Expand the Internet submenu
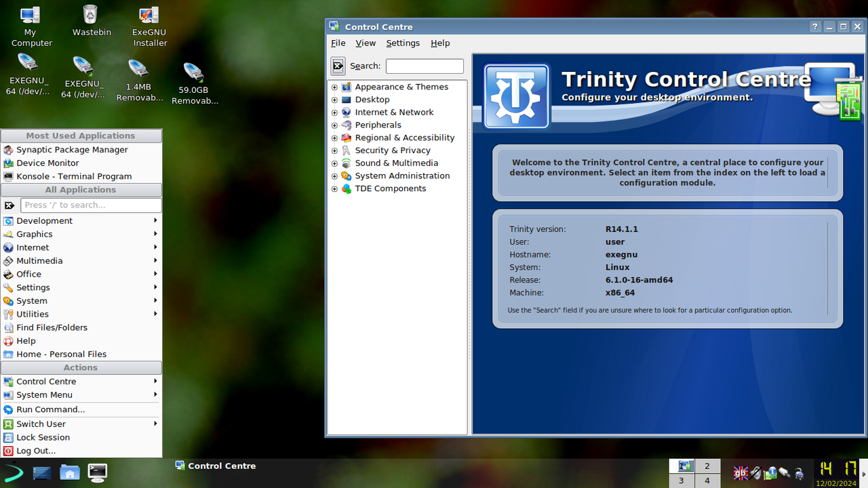 click(x=81, y=247)
